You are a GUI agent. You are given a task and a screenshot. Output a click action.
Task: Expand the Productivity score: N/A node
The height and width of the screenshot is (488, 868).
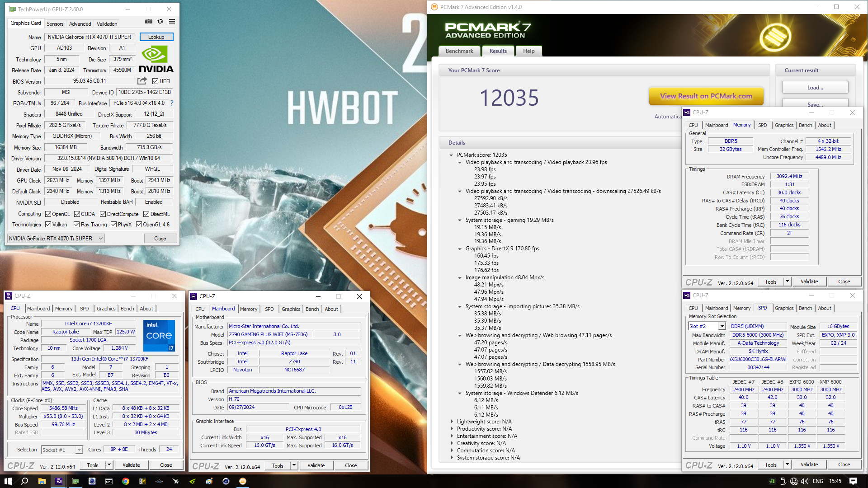point(452,429)
